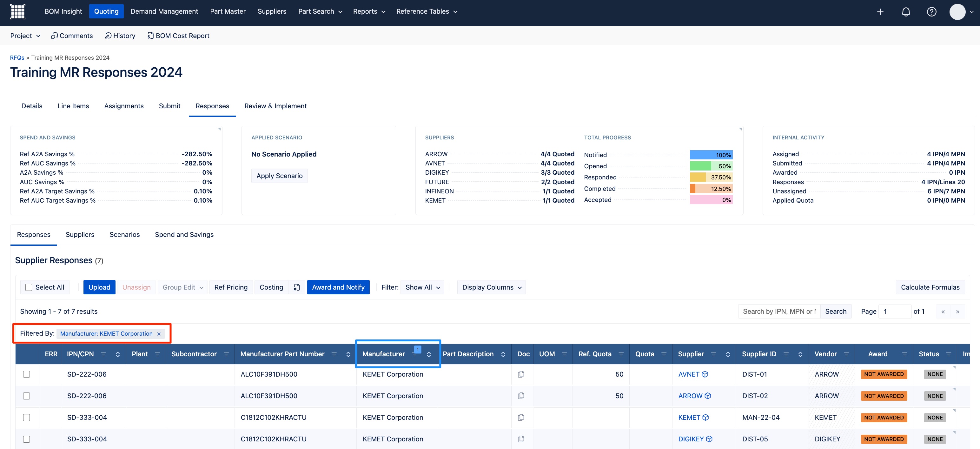Open filter icon for Quota column
980x449 pixels.
(x=664, y=354)
